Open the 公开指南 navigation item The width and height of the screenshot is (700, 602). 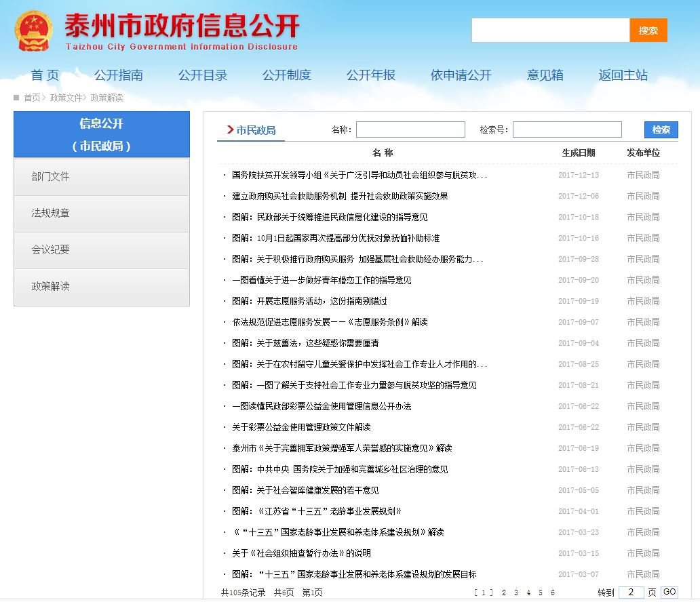tap(119, 75)
